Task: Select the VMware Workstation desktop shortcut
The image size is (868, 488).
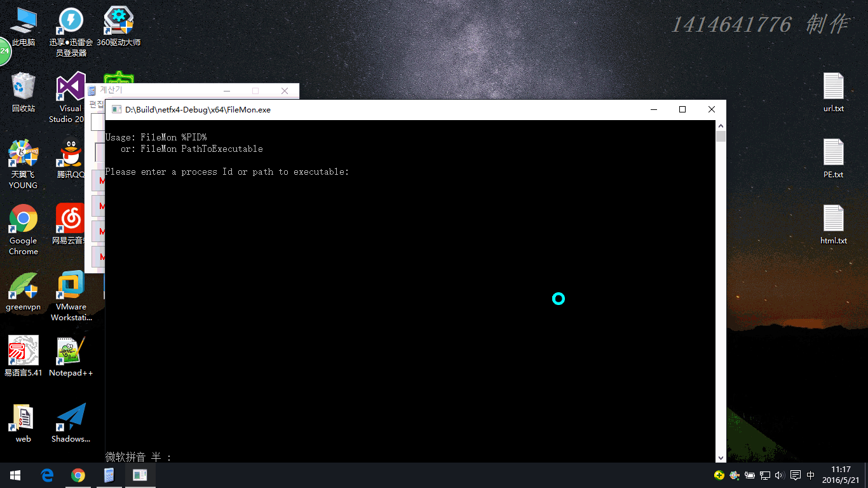Action: 71,296
